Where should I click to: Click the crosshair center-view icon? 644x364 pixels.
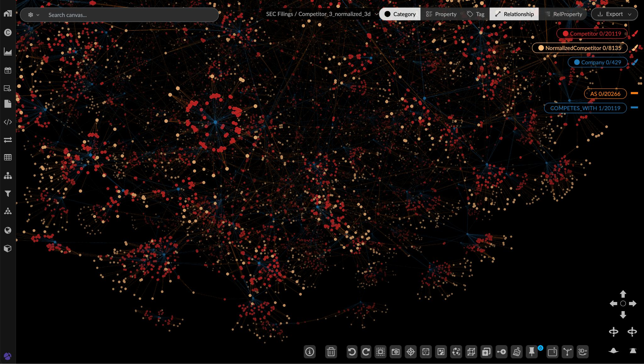411,352
